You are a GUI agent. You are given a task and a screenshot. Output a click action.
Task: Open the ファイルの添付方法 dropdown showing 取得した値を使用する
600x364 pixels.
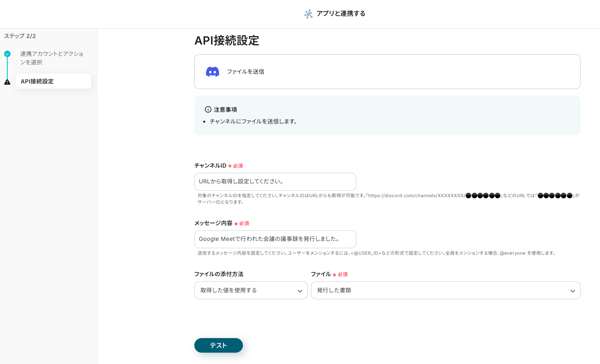[247, 290]
